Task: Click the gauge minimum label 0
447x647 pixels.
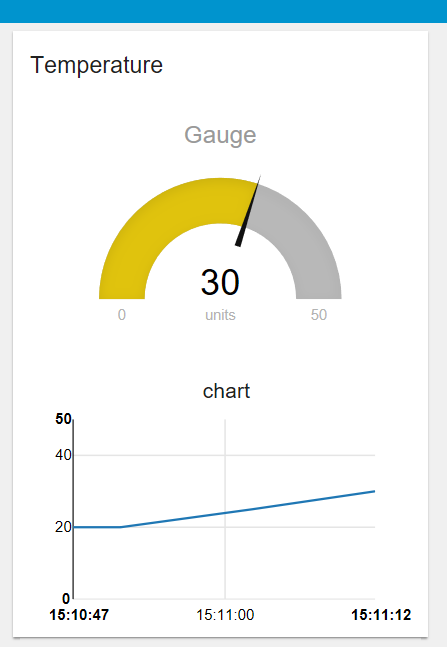Action: click(122, 315)
